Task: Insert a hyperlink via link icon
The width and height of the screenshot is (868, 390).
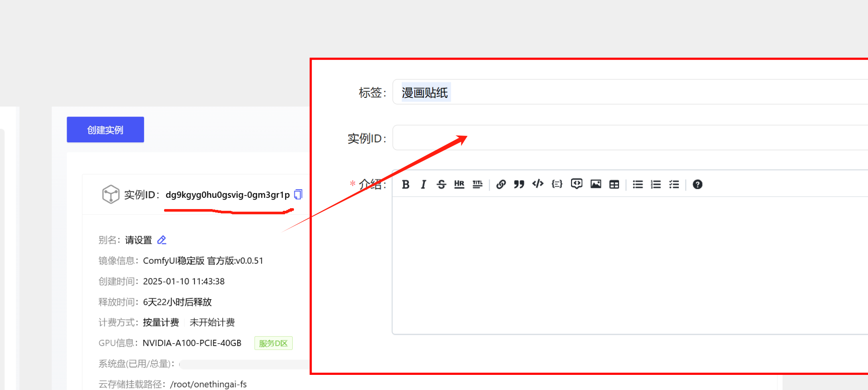Action: click(x=501, y=184)
